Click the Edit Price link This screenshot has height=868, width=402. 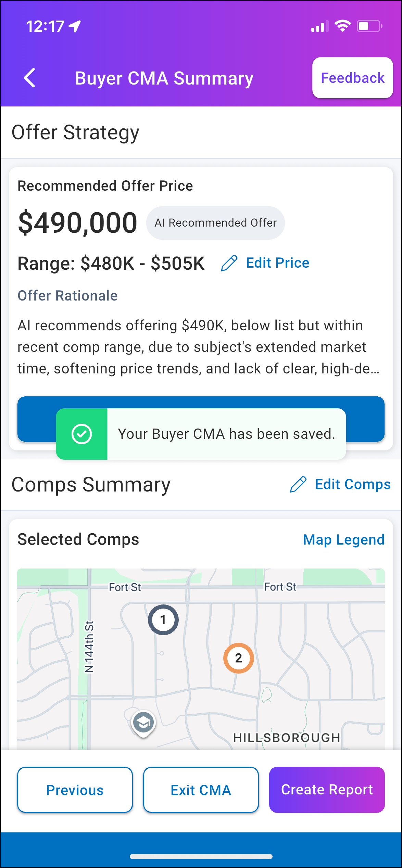click(x=277, y=263)
